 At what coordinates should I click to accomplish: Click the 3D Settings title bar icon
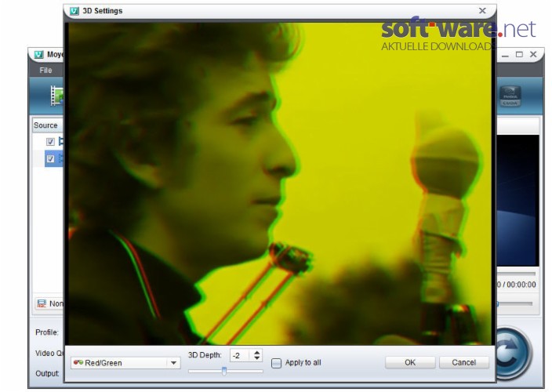tap(74, 11)
